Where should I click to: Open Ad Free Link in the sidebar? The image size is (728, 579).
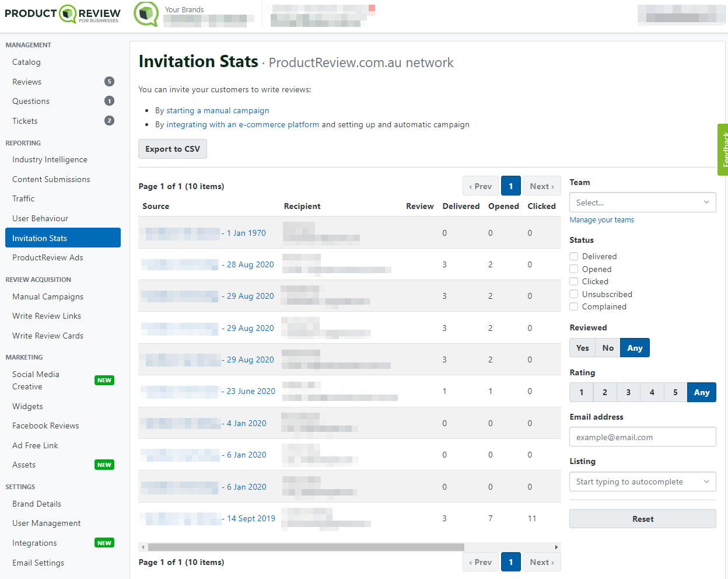click(x=35, y=445)
